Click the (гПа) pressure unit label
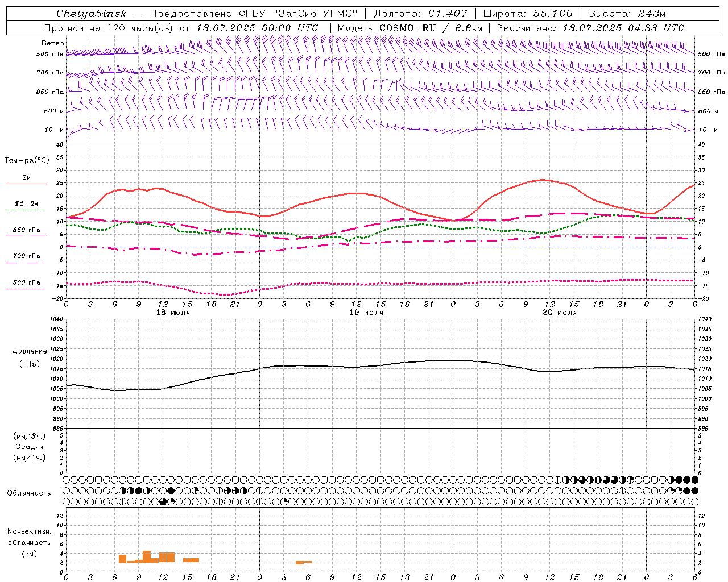The width and height of the screenshot is (728, 582). click(x=30, y=364)
